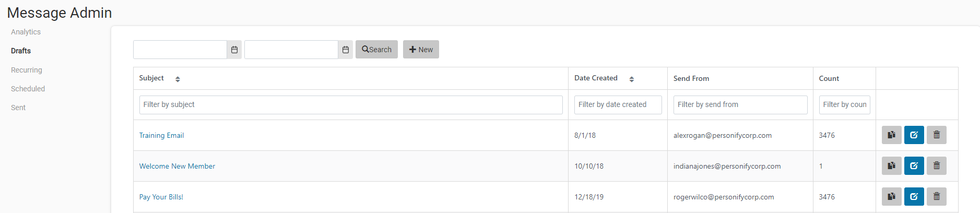This screenshot has width=980, height=213.
Task: Copy the Pay Your Bills! draft
Action: (x=891, y=196)
